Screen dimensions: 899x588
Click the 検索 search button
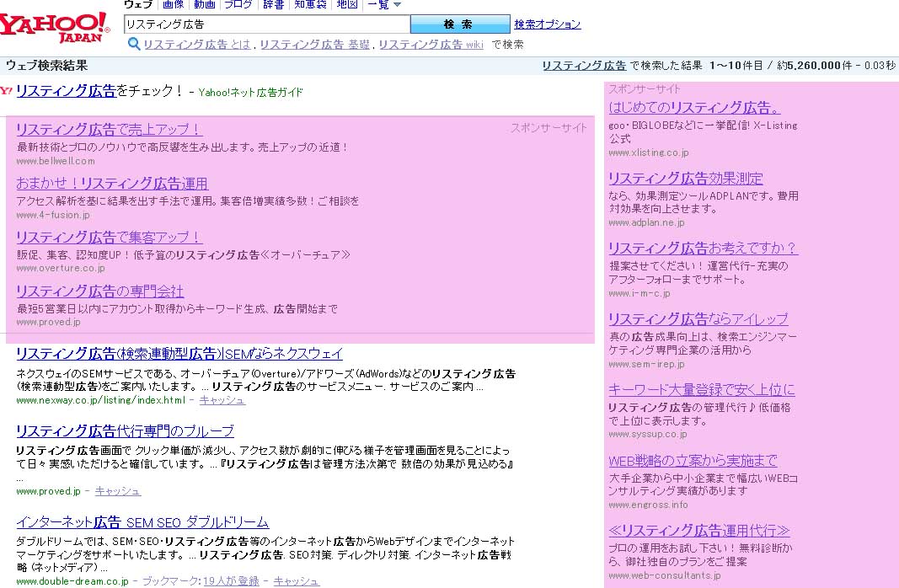coord(460,24)
